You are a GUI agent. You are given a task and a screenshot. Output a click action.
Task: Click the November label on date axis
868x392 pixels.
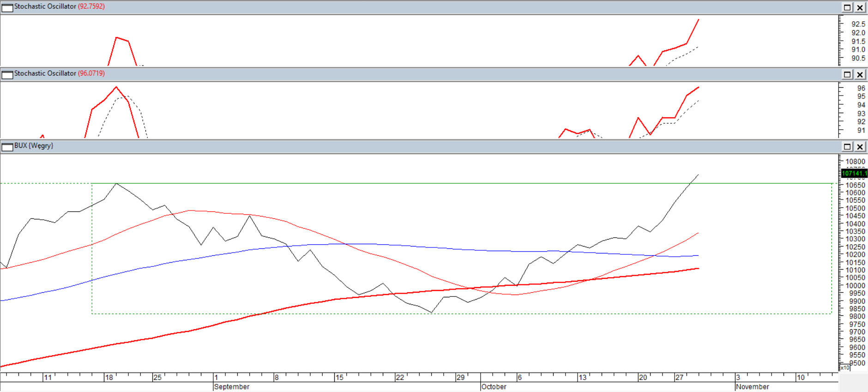click(x=752, y=387)
